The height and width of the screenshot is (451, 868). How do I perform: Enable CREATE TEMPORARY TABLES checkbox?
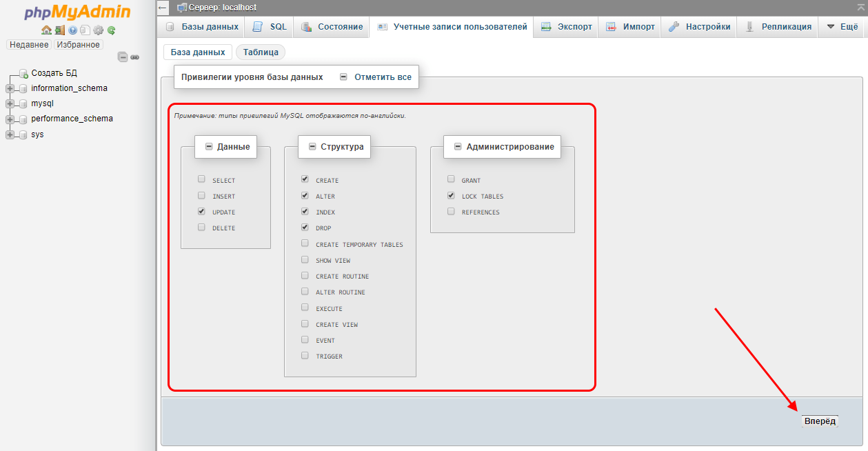(x=305, y=243)
